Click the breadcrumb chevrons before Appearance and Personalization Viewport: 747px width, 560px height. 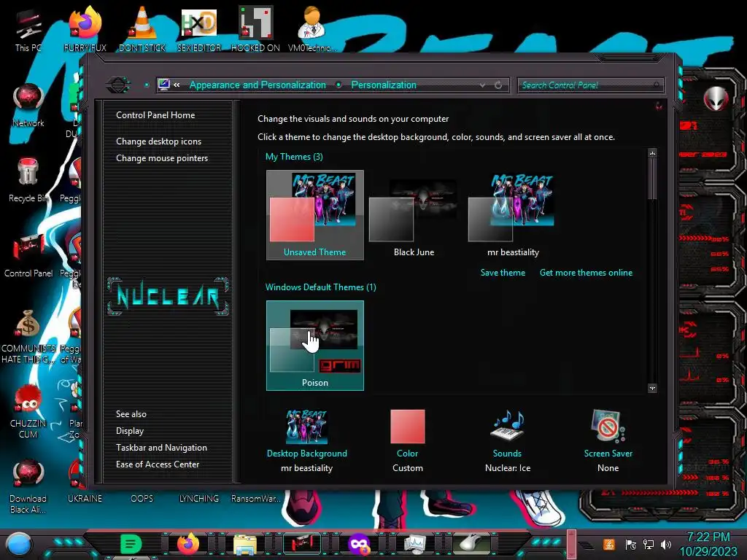[177, 85]
